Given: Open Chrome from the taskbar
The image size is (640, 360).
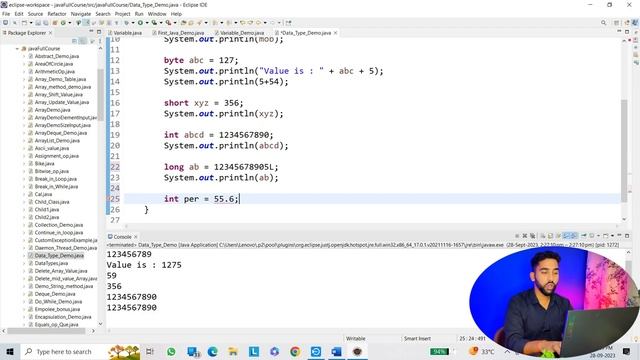Looking at the screenshot, I should 295,351.
